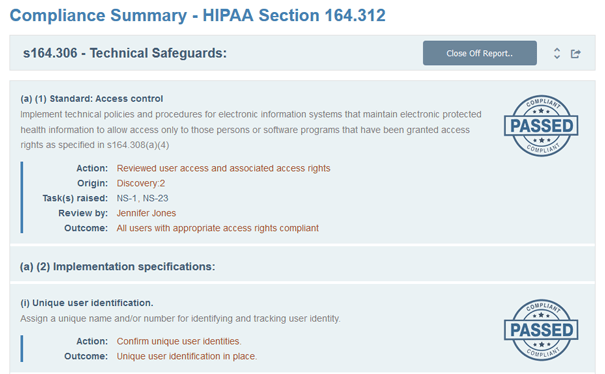Open the Discovery:2 origin link
The height and width of the screenshot is (374, 605).
pos(141,183)
